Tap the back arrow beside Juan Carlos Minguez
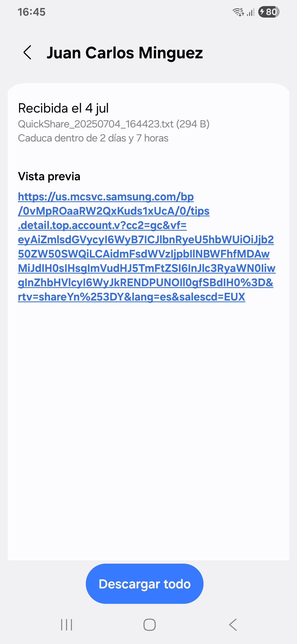Image resolution: width=297 pixels, height=644 pixels. coord(28,52)
